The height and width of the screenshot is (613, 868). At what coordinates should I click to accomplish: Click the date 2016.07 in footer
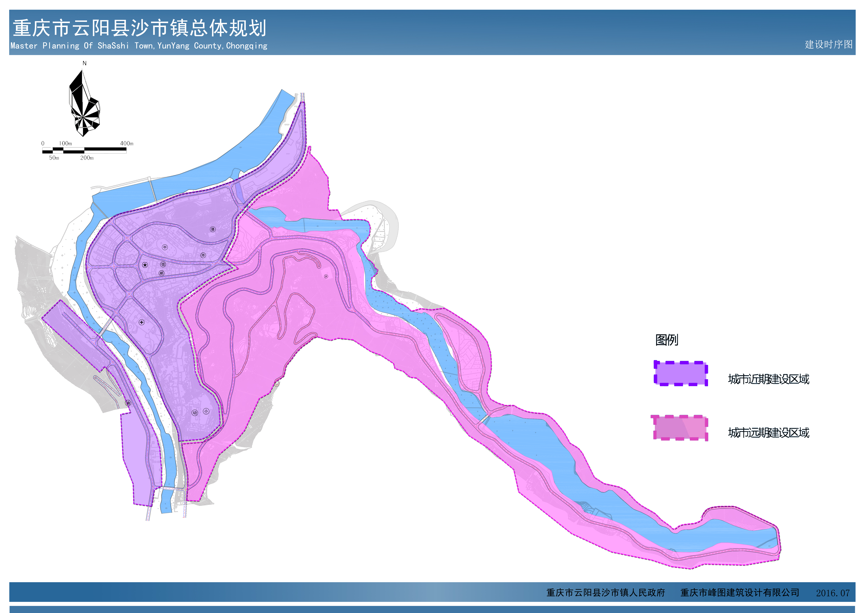pos(833,593)
